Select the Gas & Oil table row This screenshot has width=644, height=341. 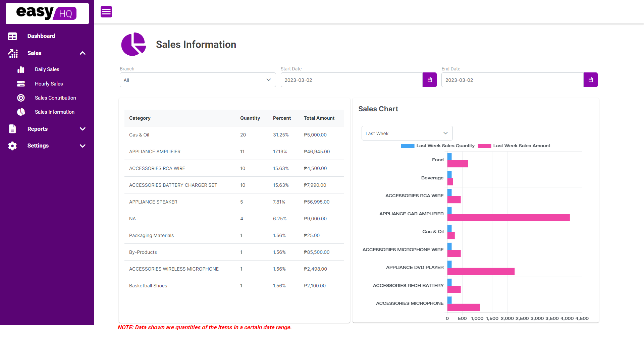[x=234, y=135]
